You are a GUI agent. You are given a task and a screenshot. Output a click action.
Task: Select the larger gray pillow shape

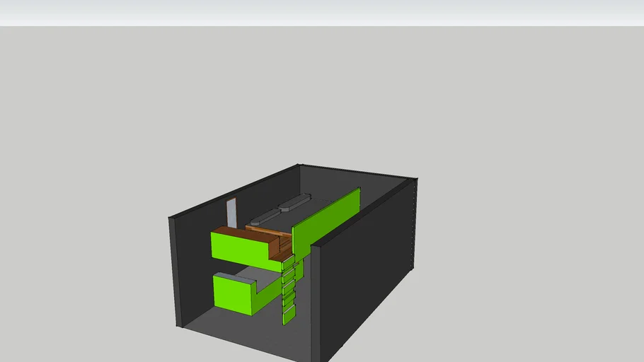[294, 204]
